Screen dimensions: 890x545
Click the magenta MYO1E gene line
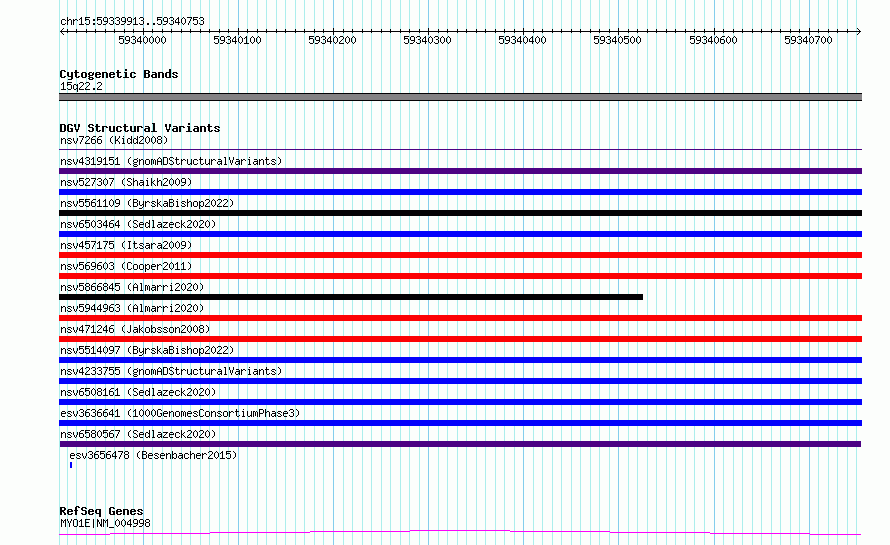(x=460, y=533)
